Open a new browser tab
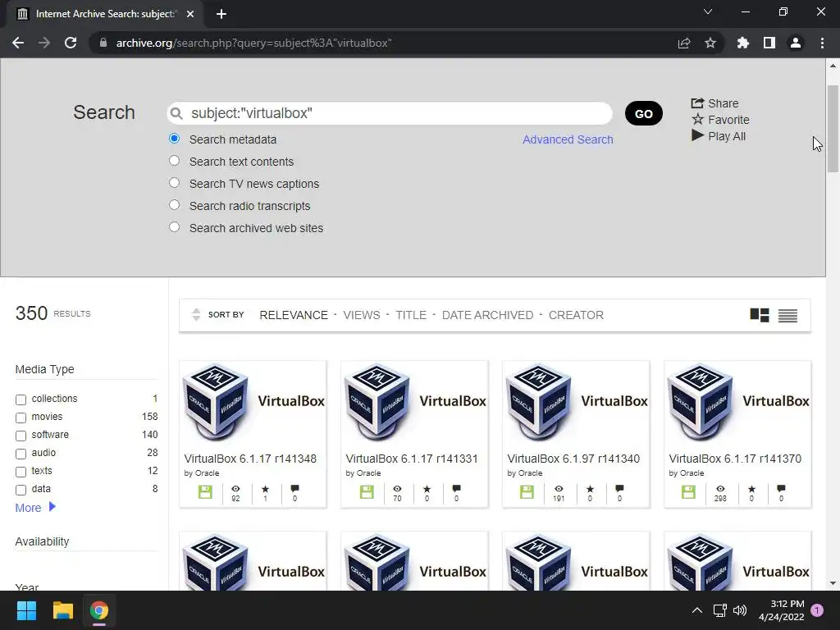Image resolution: width=840 pixels, height=630 pixels. pos(221,14)
